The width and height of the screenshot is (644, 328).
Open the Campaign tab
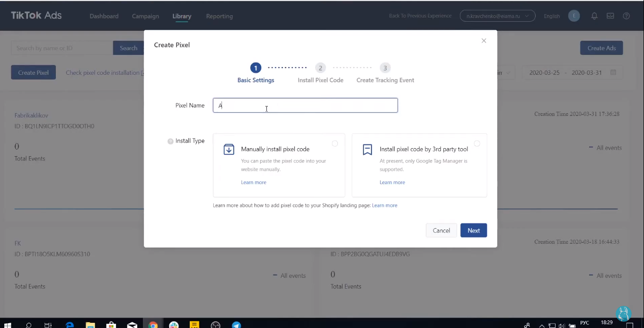pyautogui.click(x=145, y=16)
